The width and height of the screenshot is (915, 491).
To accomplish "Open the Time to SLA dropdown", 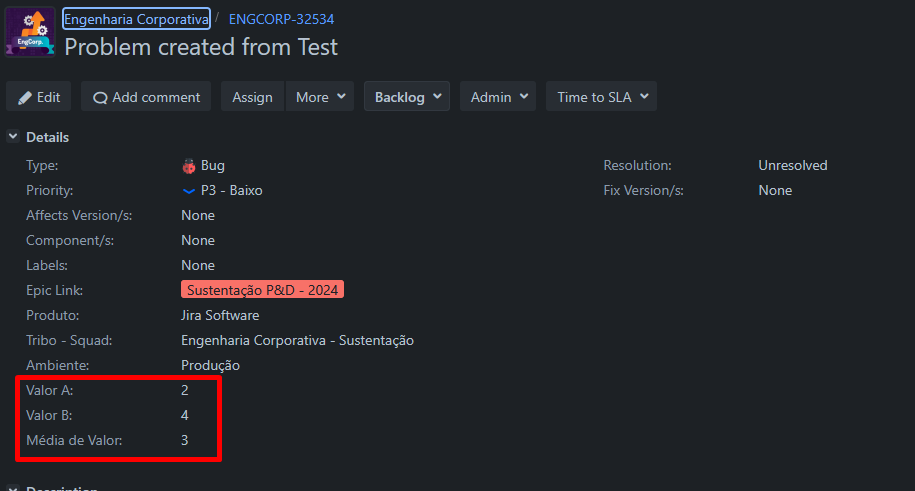I will click(x=601, y=96).
